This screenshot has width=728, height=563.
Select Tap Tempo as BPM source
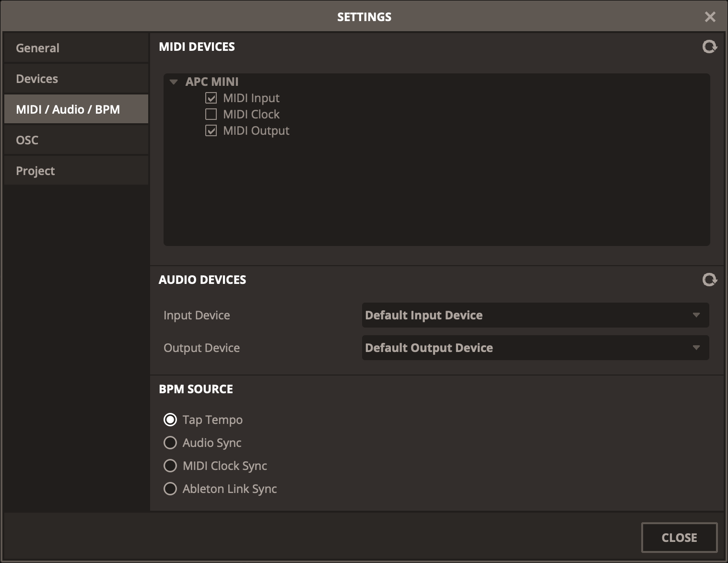[x=170, y=420]
